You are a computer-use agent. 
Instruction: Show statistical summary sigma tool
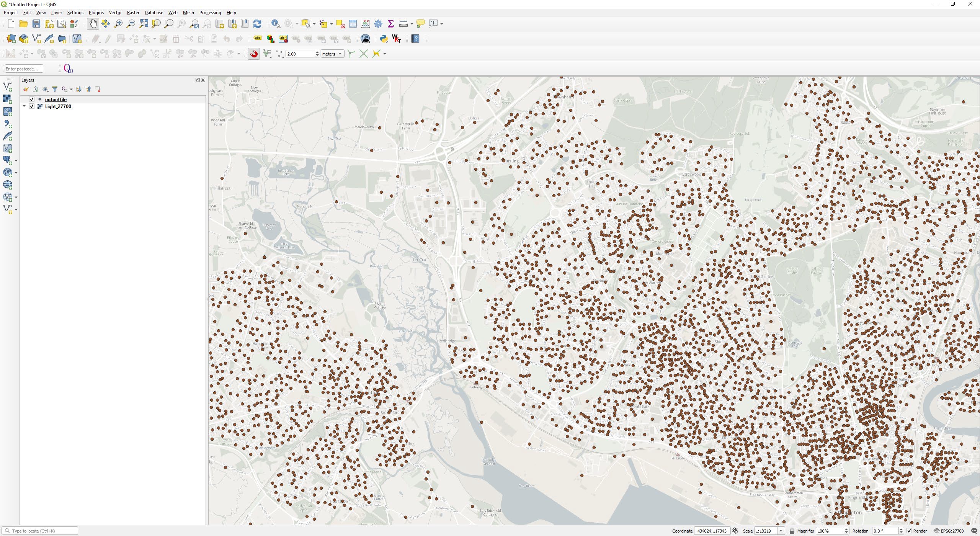pos(391,24)
